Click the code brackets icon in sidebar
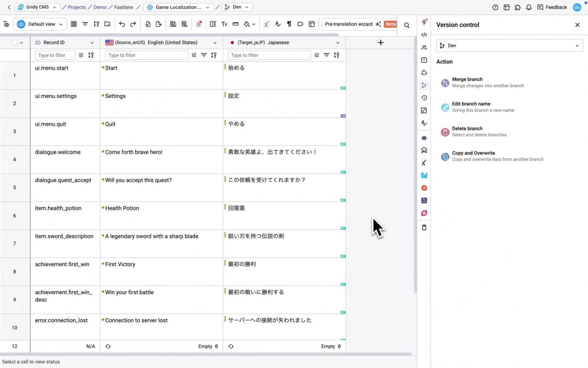This screenshot has height=368, width=588. (424, 35)
